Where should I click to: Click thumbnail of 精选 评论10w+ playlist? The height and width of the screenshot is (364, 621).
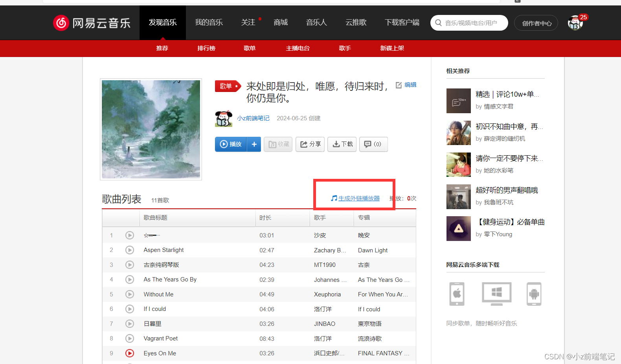(x=459, y=101)
